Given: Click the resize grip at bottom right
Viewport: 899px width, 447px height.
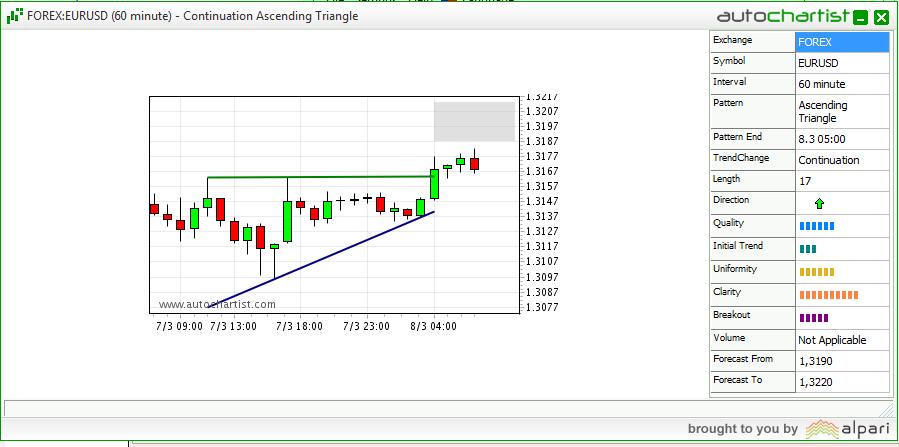Looking at the screenshot, I should tap(887, 409).
